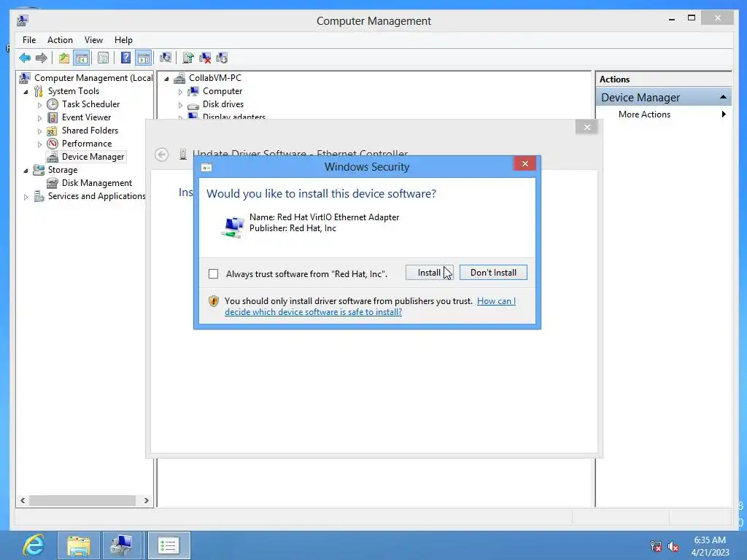Click the Don't Install button

[493, 273]
